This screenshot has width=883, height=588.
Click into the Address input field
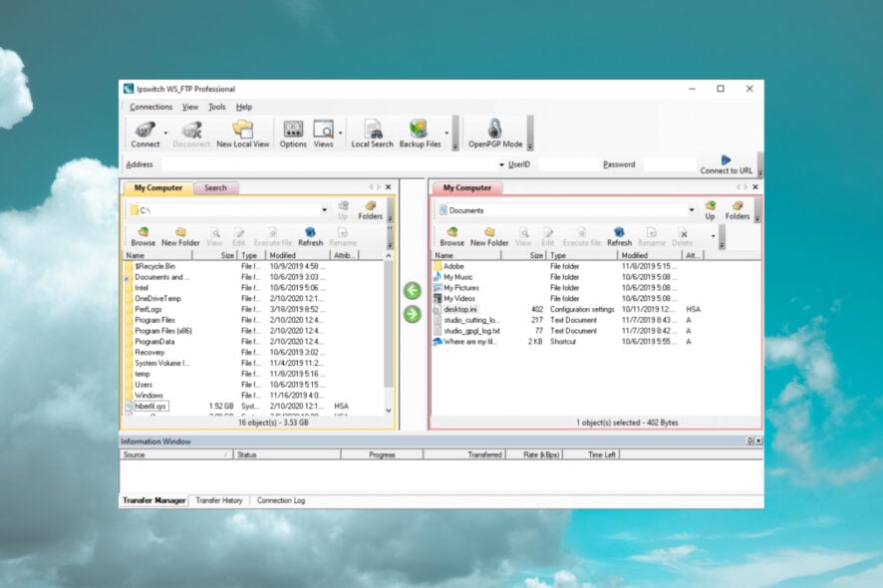coord(330,164)
